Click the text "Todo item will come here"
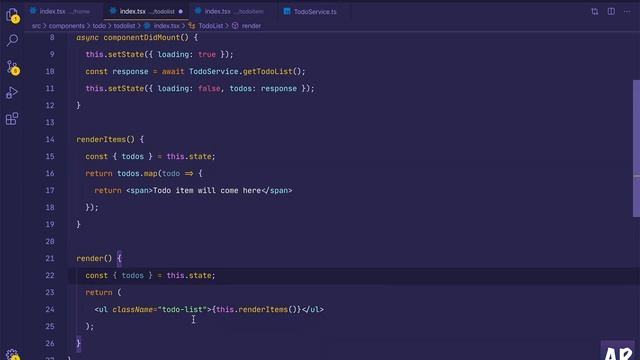 [207, 191]
